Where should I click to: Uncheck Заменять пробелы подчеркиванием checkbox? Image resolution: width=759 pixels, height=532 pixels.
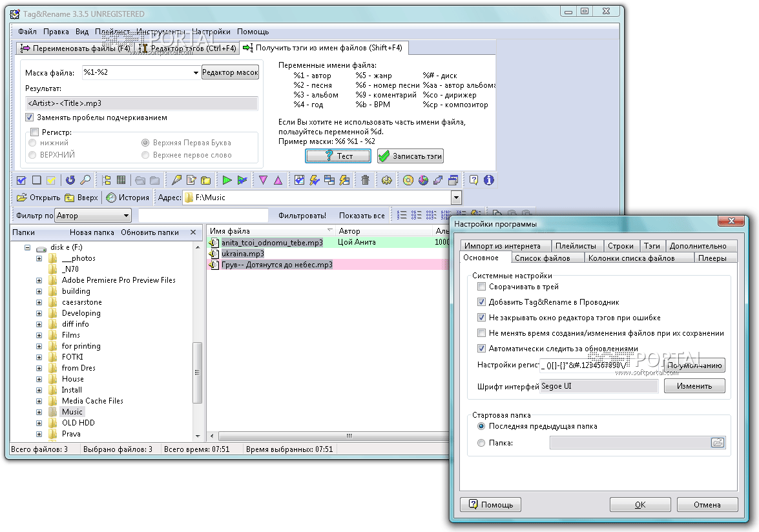(30, 118)
